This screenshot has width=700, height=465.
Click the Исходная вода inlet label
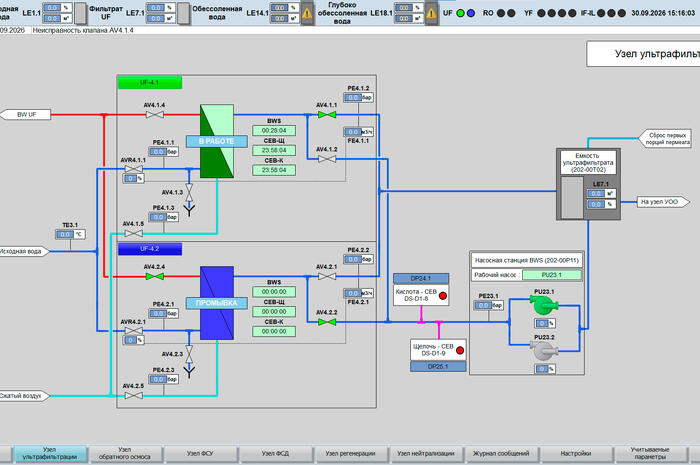(23, 252)
